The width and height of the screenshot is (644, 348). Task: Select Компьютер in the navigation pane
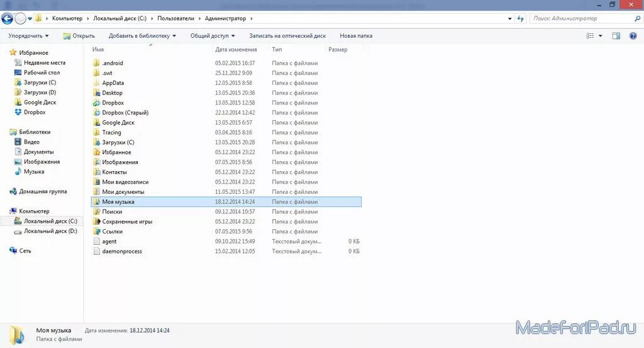pos(29,211)
